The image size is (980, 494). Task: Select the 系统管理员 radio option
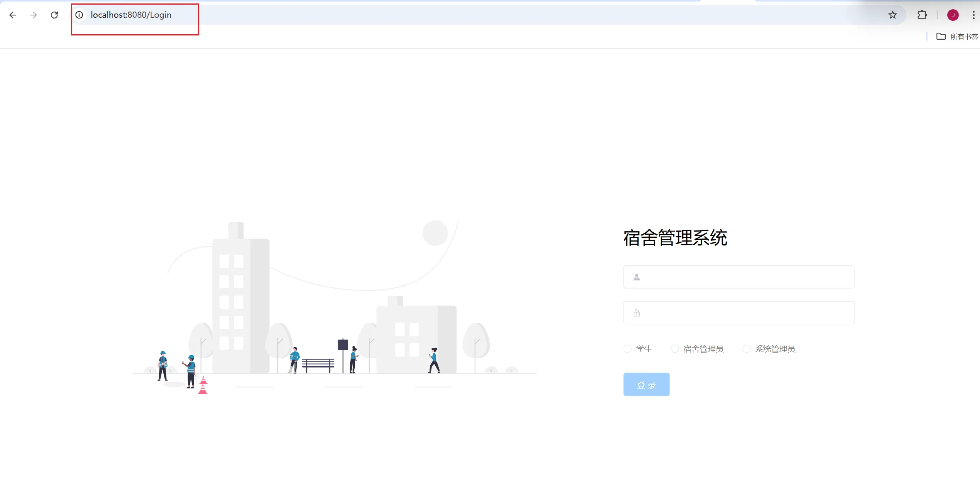[x=747, y=349]
